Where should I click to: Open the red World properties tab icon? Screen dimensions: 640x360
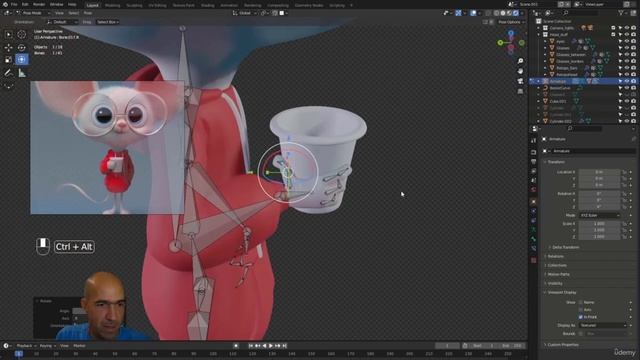pyautogui.click(x=533, y=190)
